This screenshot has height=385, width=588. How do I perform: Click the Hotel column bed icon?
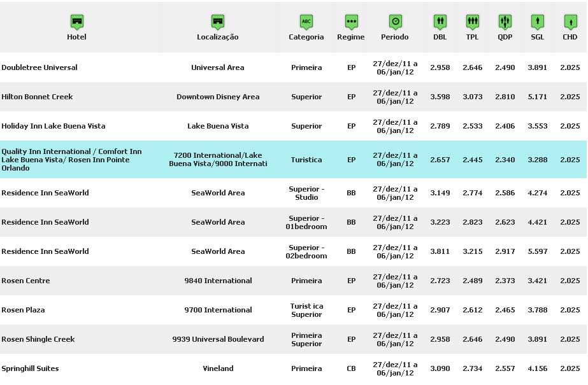click(76, 22)
